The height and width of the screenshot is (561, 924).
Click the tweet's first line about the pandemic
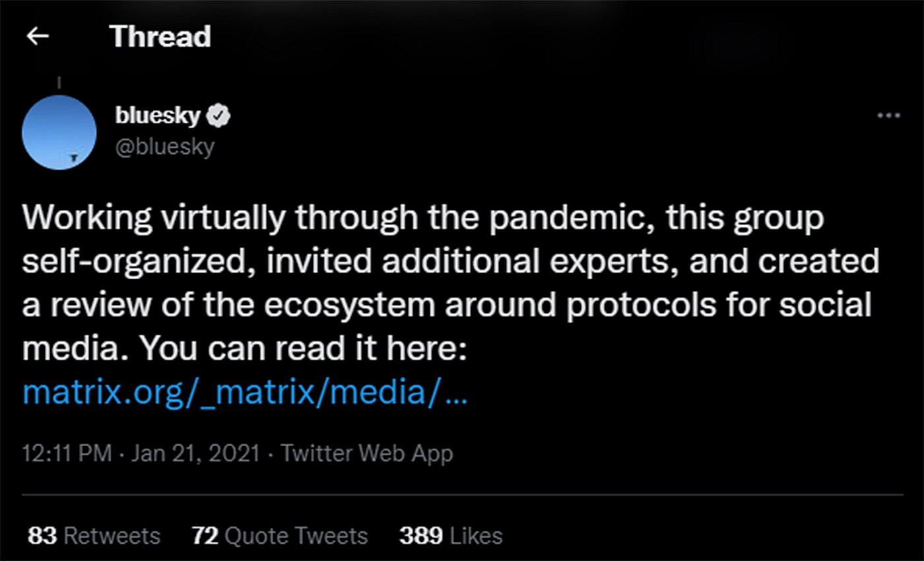point(422,218)
